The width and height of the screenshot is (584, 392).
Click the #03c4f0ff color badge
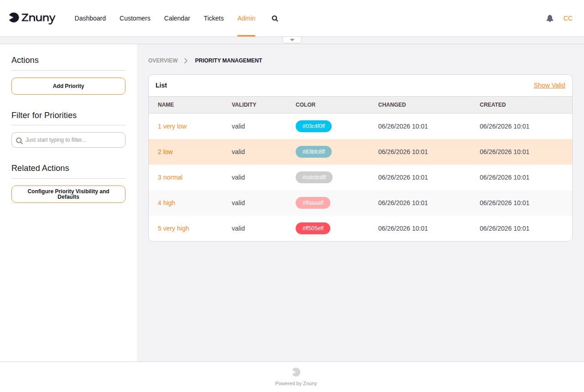[313, 126]
